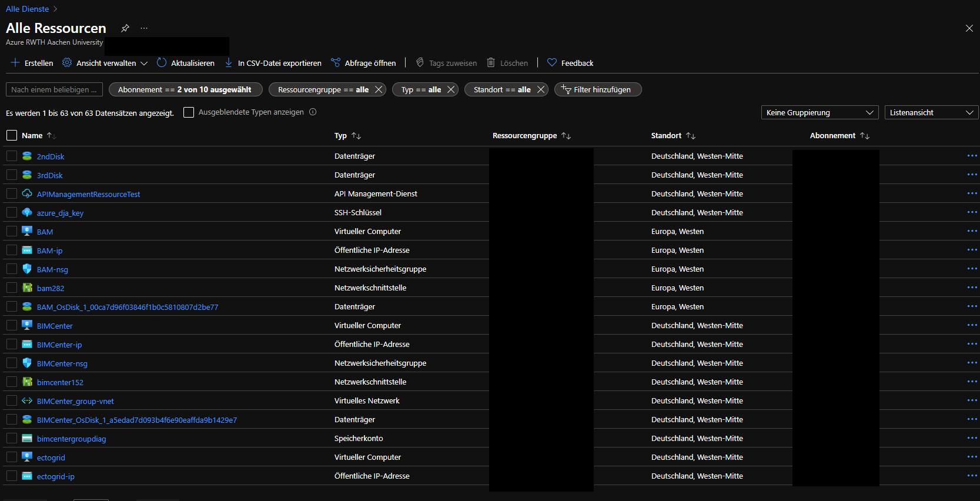The image size is (980, 501).
Task: Click the filter search input field
Action: click(x=54, y=89)
